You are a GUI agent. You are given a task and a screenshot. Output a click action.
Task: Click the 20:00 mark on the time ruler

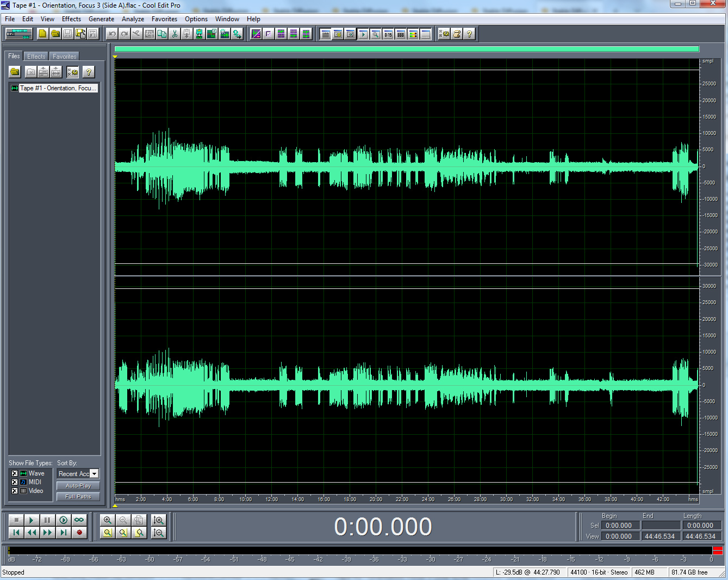pyautogui.click(x=376, y=499)
